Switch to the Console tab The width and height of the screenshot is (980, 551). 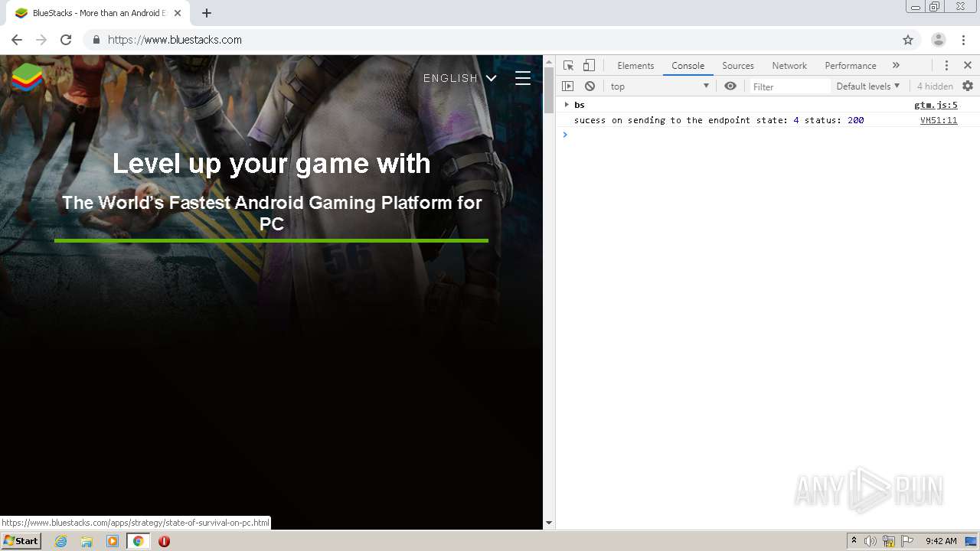click(688, 66)
